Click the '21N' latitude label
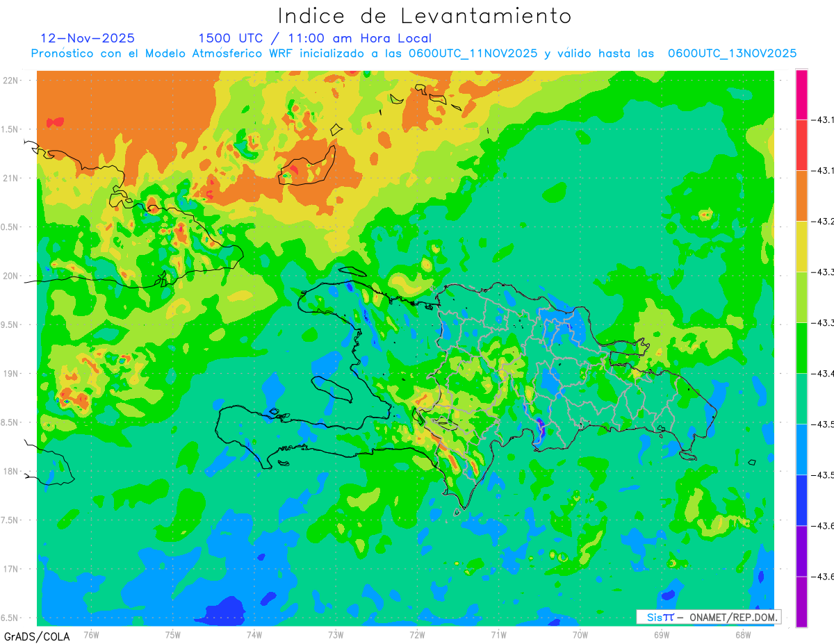834x644 pixels. (x=10, y=178)
